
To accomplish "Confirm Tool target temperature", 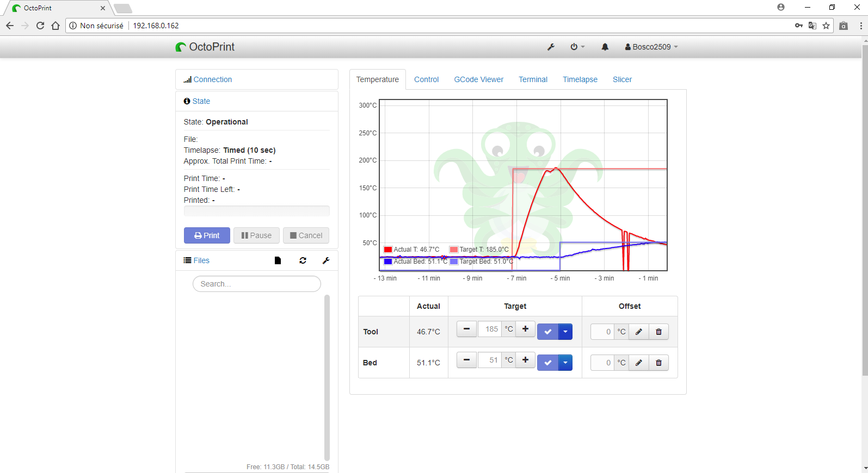I will point(548,332).
